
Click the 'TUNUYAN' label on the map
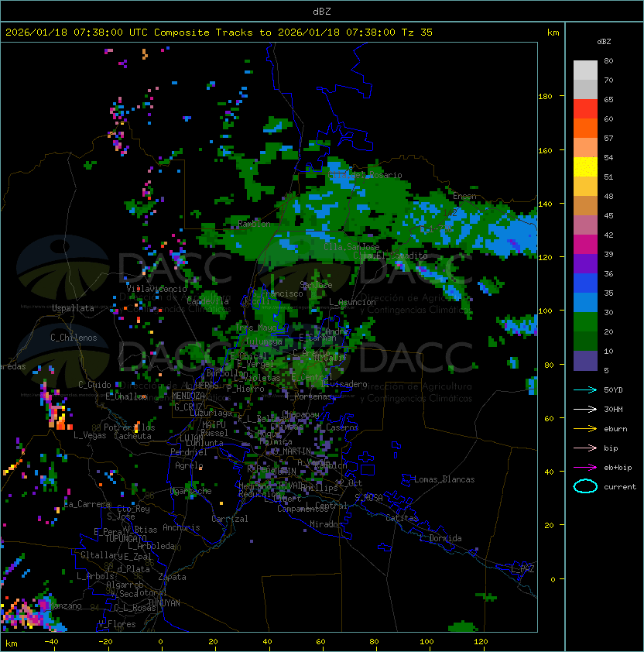tap(164, 603)
